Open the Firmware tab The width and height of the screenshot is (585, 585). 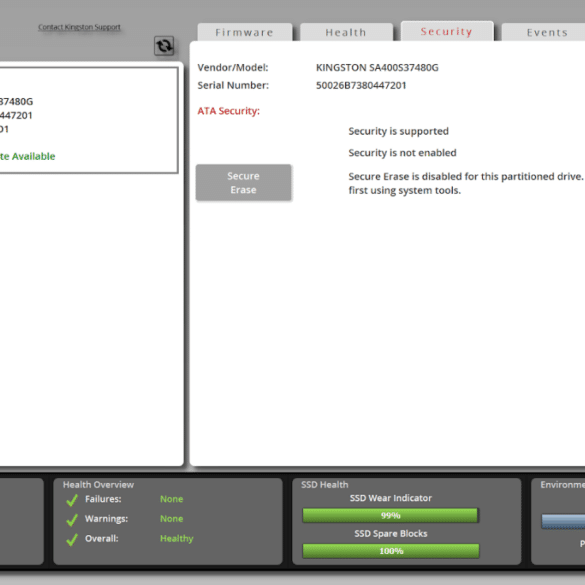point(245,32)
